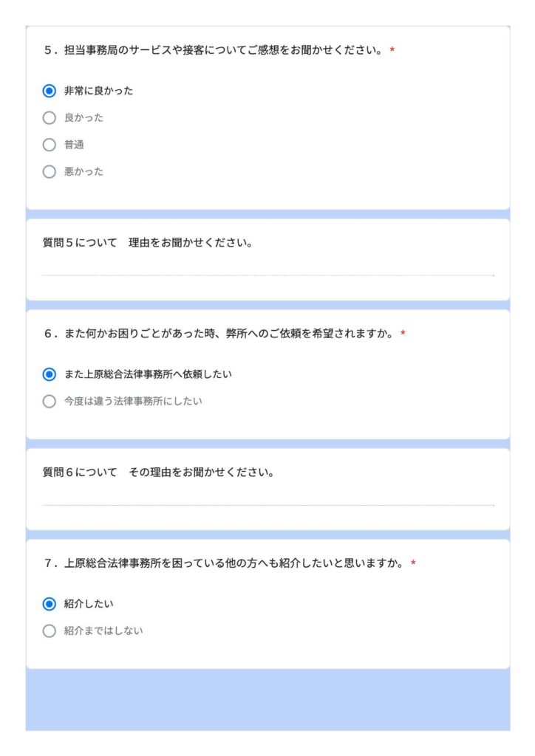This screenshot has width=535, height=756.
Task: Click the 質問6について その理由をお聞かせください heading
Action: [158, 472]
